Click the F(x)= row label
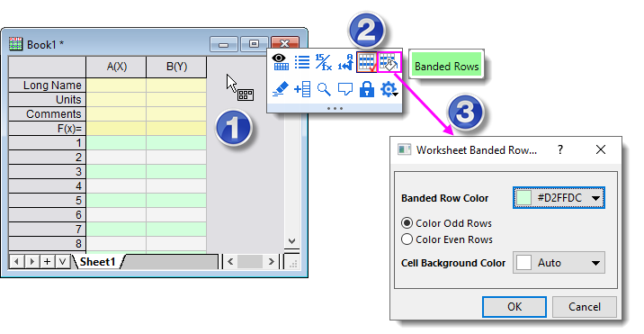The width and height of the screenshot is (644, 334). coord(48,129)
